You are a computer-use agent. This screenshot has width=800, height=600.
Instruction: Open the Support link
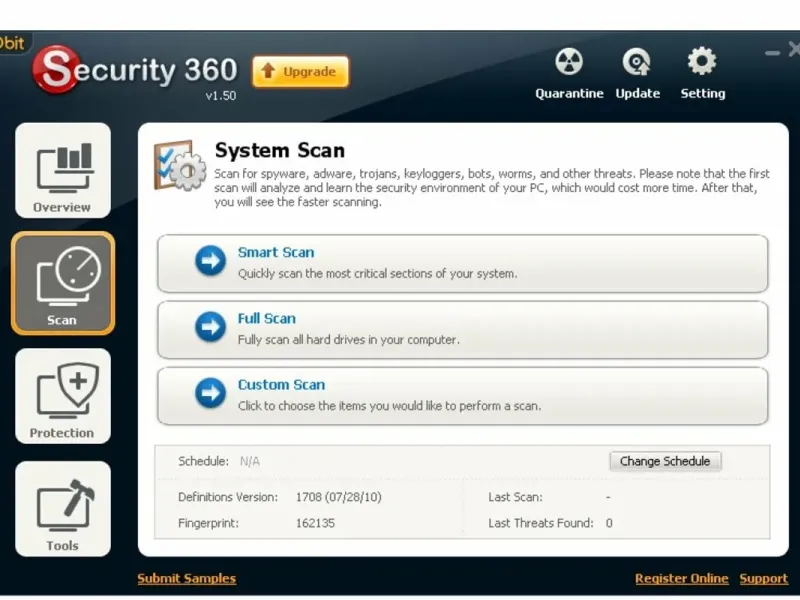764,578
